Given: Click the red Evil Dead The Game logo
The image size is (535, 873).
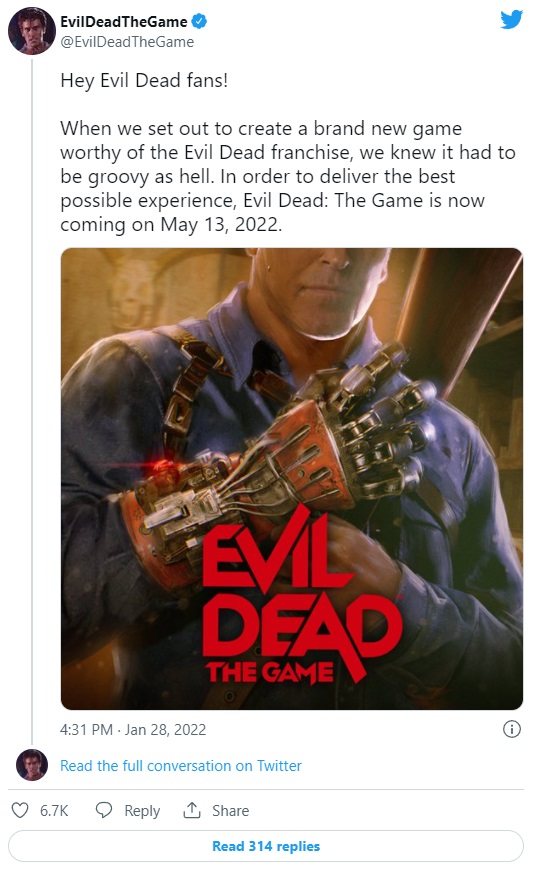Looking at the screenshot, I should click(302, 596).
